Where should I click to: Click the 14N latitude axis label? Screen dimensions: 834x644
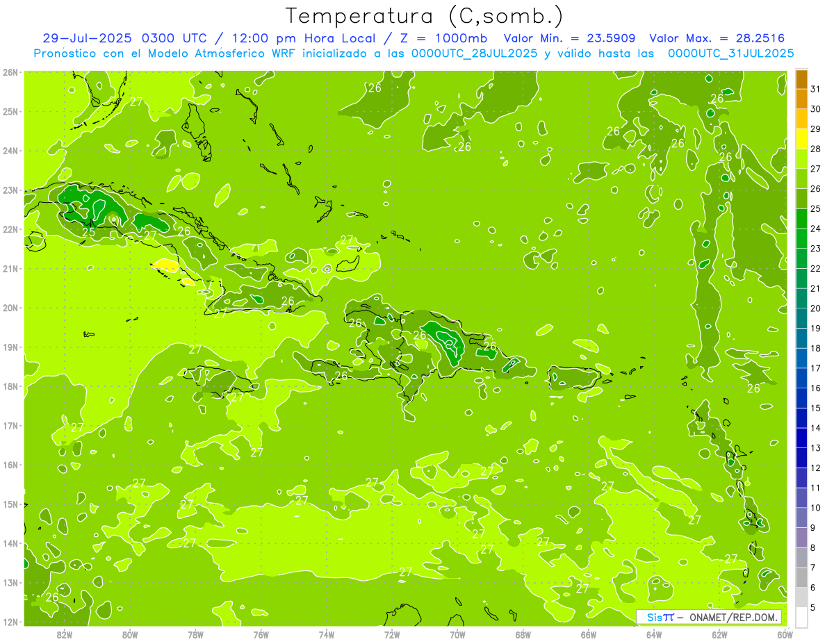10,543
